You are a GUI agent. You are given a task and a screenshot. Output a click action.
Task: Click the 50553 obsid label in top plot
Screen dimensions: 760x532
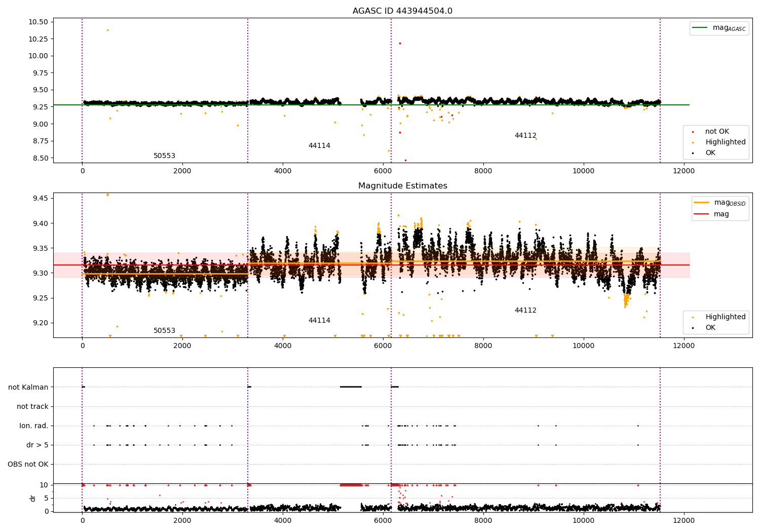point(164,156)
